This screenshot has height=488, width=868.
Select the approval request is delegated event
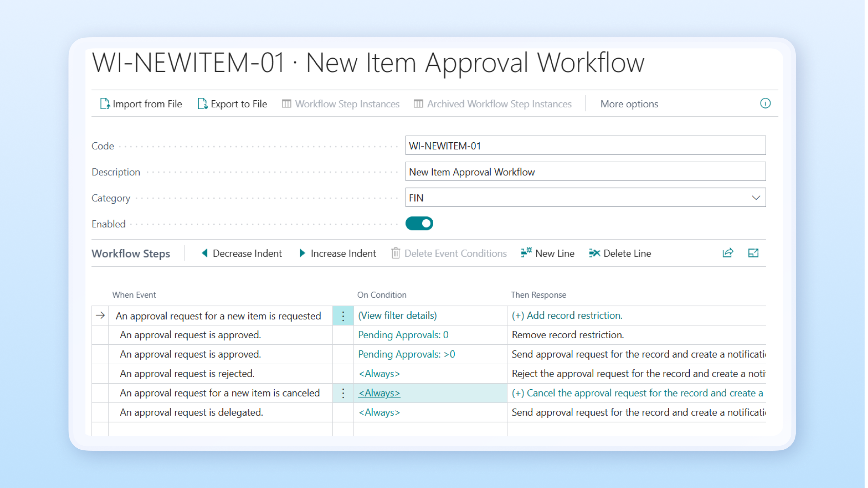click(191, 412)
